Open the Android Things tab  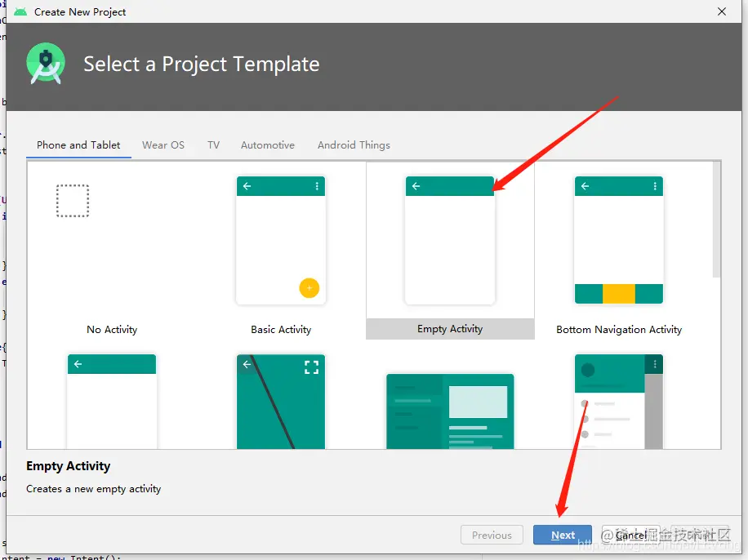click(354, 145)
